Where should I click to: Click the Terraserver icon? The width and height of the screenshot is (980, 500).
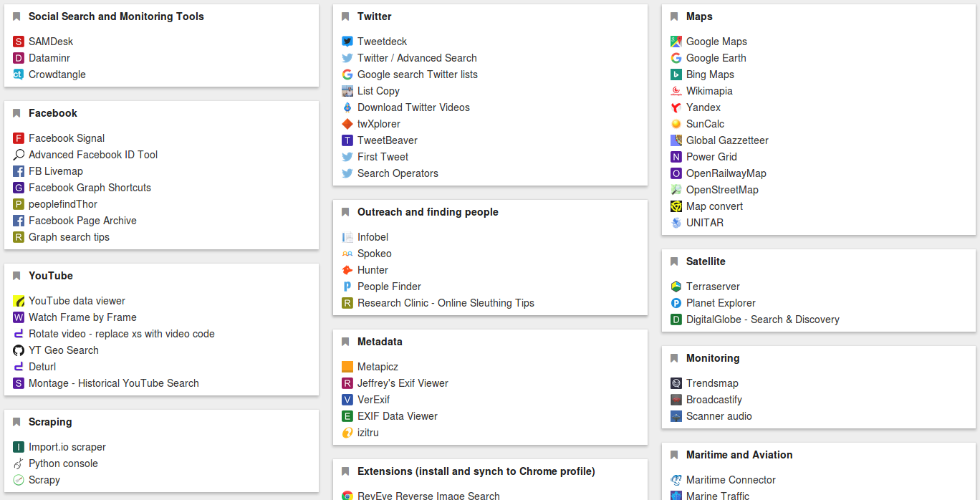point(676,287)
